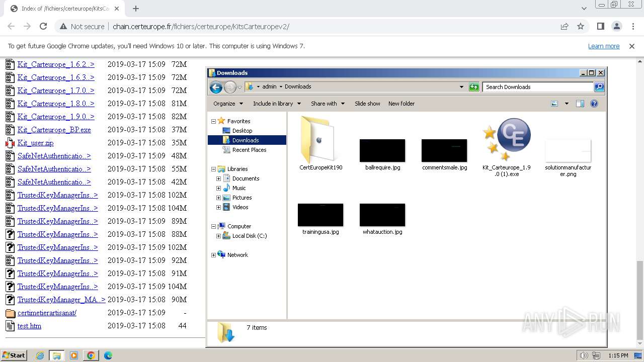Click the volume speaker tray icon

[584, 356]
